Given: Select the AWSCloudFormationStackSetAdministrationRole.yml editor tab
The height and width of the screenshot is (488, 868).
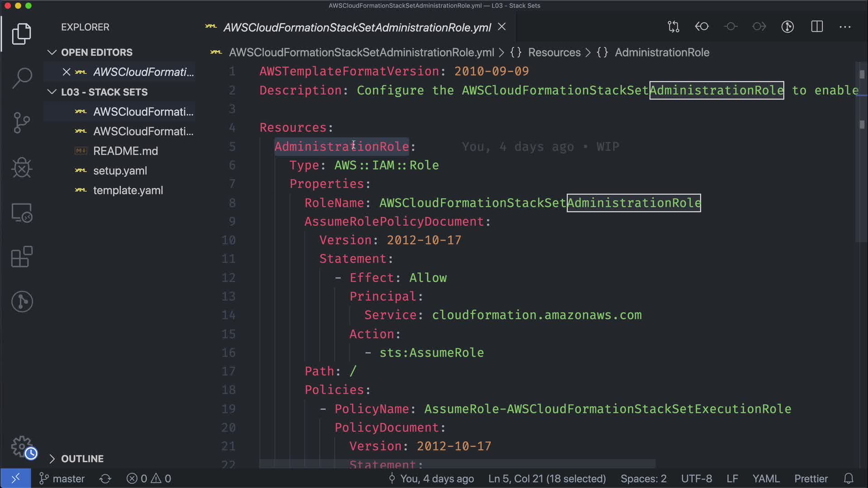Looking at the screenshot, I should 357,28.
